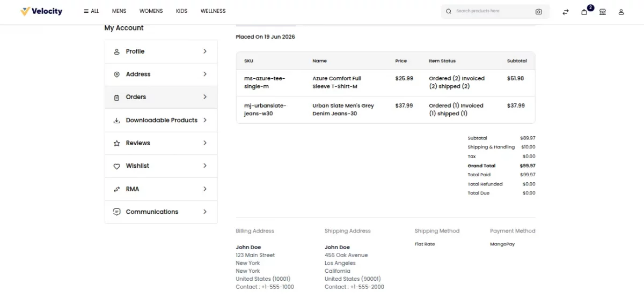Go to Orders in account sidebar
This screenshot has width=644, height=306.
coord(161,97)
